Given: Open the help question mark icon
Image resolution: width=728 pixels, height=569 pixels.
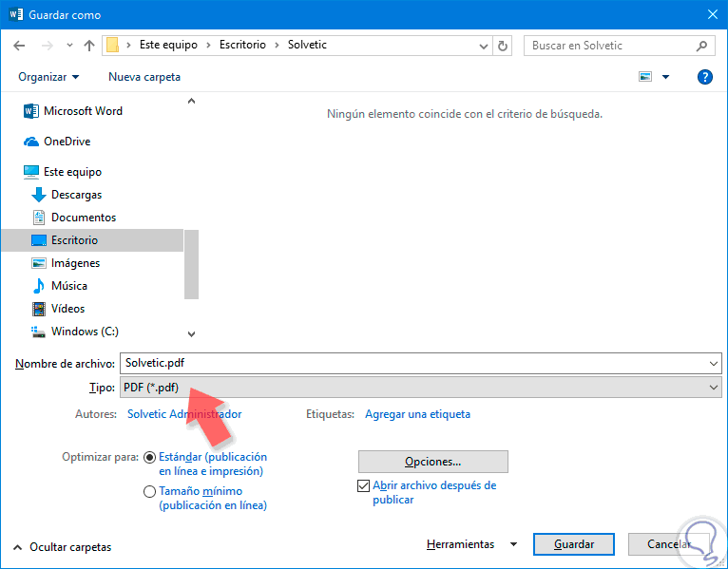Looking at the screenshot, I should click(x=705, y=77).
